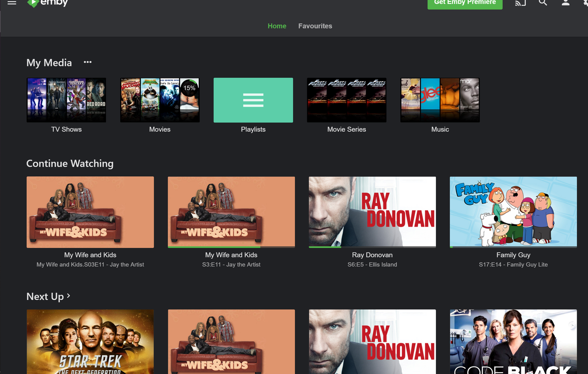Image resolution: width=588 pixels, height=374 pixels.
Task: Open the Playlists library tile
Action: coord(254,100)
